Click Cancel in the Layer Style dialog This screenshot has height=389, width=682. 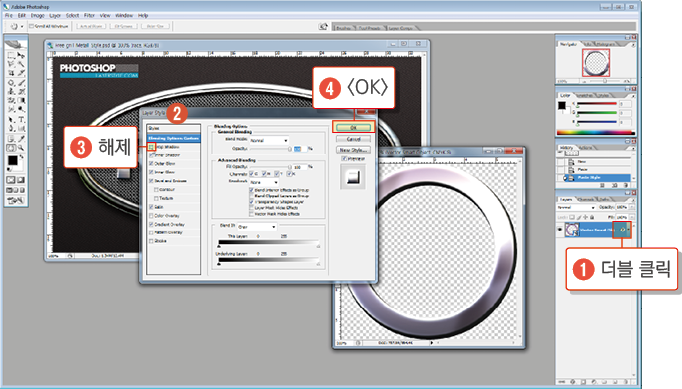click(x=353, y=139)
